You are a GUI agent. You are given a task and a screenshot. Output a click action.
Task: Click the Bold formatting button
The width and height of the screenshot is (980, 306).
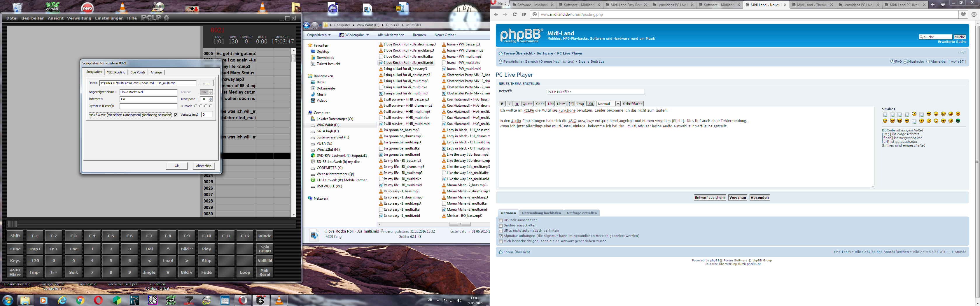click(502, 104)
